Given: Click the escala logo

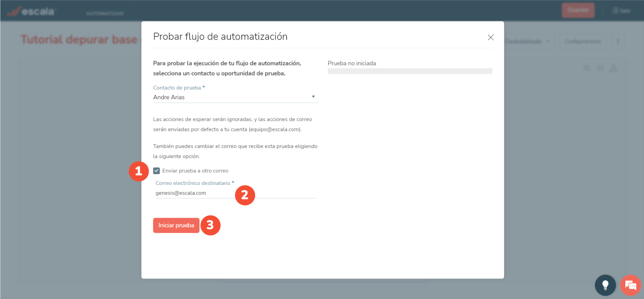Looking at the screenshot, I should 31,12.
